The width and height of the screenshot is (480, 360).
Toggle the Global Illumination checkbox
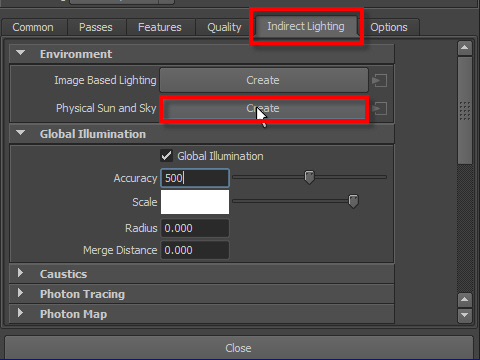tap(166, 156)
